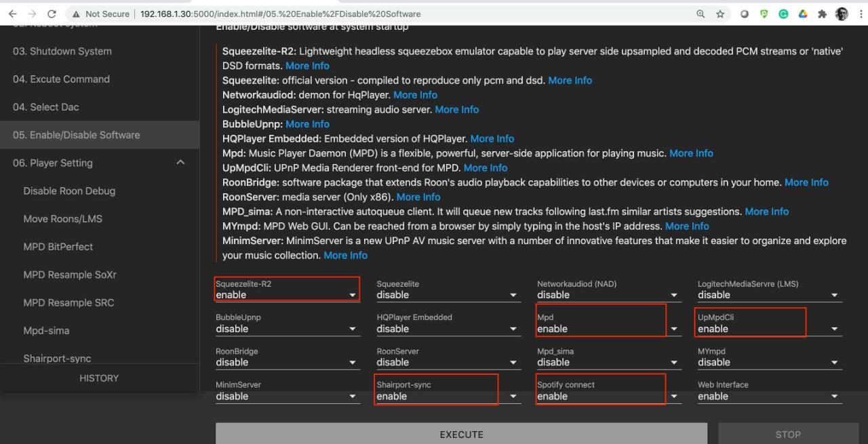
Task: Click the zoom magnifier icon in address bar
Action: 701,14
